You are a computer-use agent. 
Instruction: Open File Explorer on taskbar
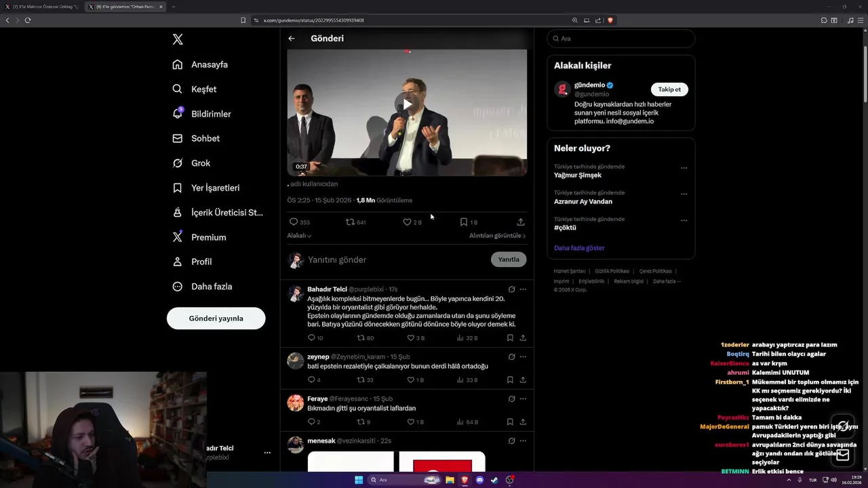(x=450, y=480)
